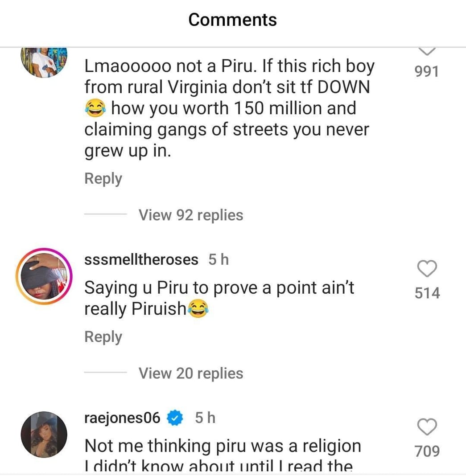Open the sssmelltheroses username link

[x=141, y=259]
